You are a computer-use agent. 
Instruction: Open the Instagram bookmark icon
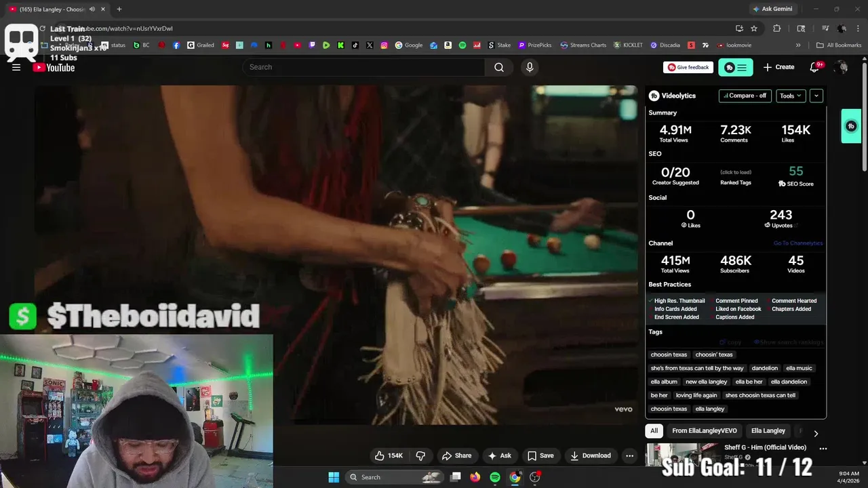click(384, 45)
